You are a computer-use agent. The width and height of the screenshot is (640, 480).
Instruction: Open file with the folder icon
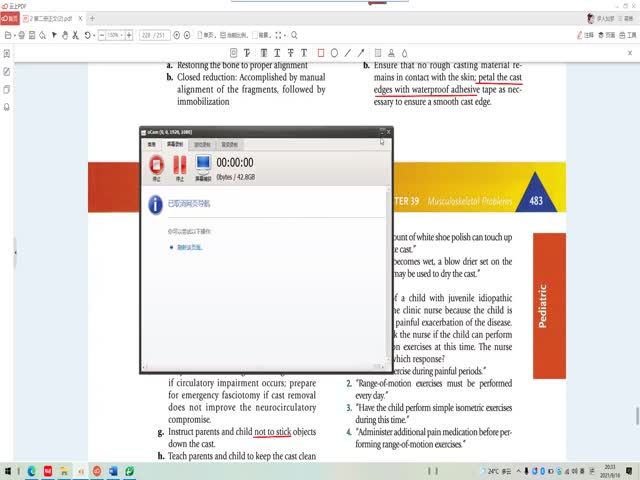click(x=8, y=36)
